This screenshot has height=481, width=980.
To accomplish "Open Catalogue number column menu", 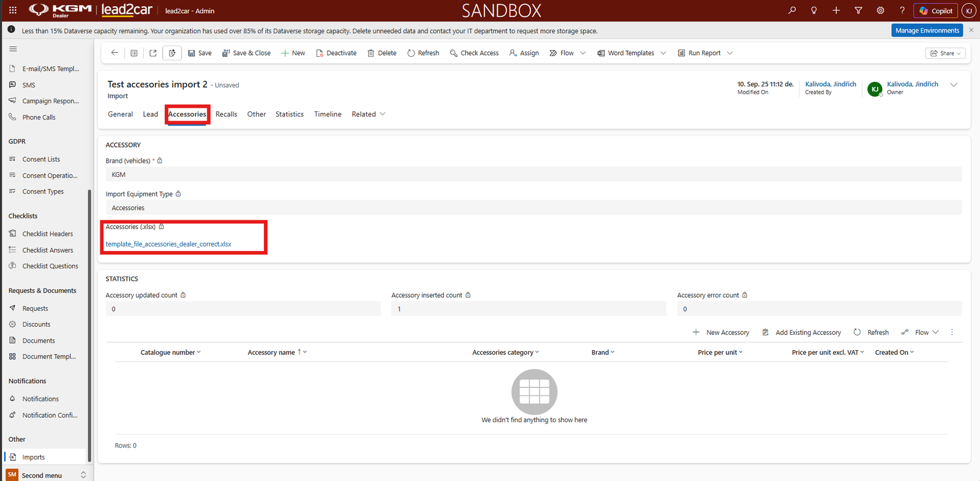I will 171,352.
